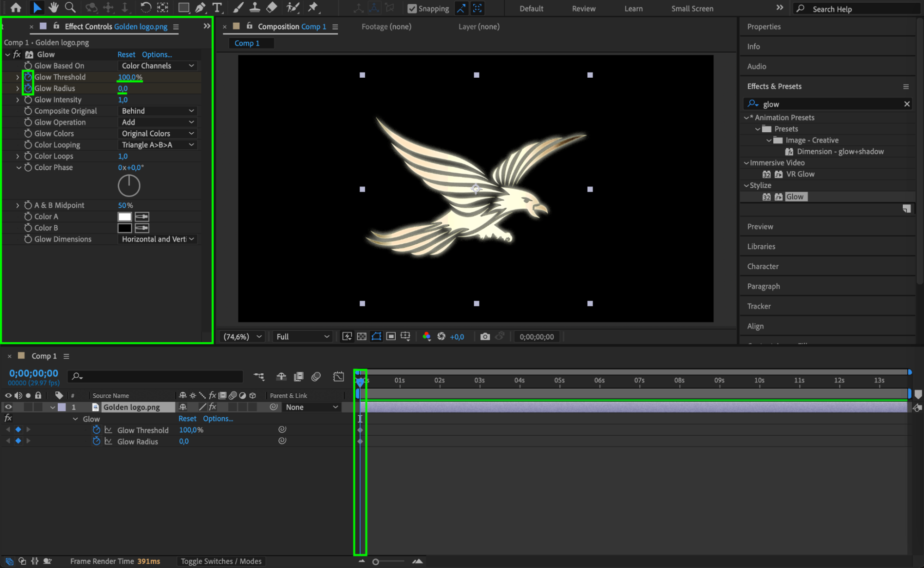Choose the Rectangle shape tool

184,7
